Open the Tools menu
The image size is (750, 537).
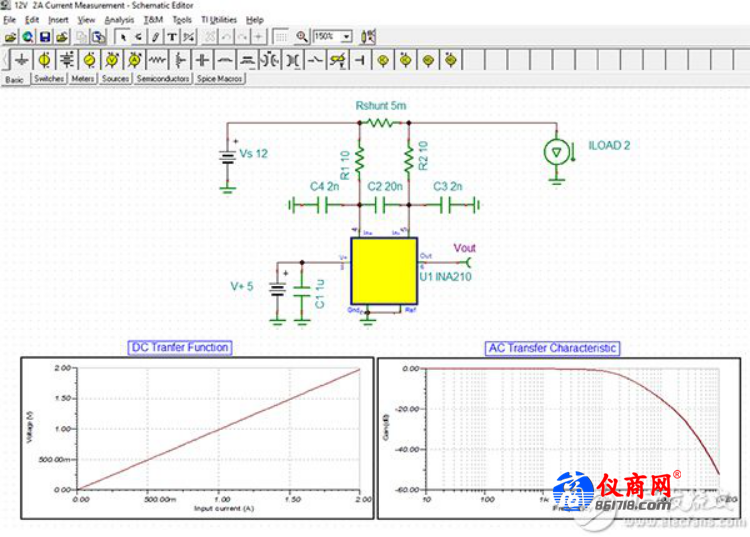click(x=182, y=20)
